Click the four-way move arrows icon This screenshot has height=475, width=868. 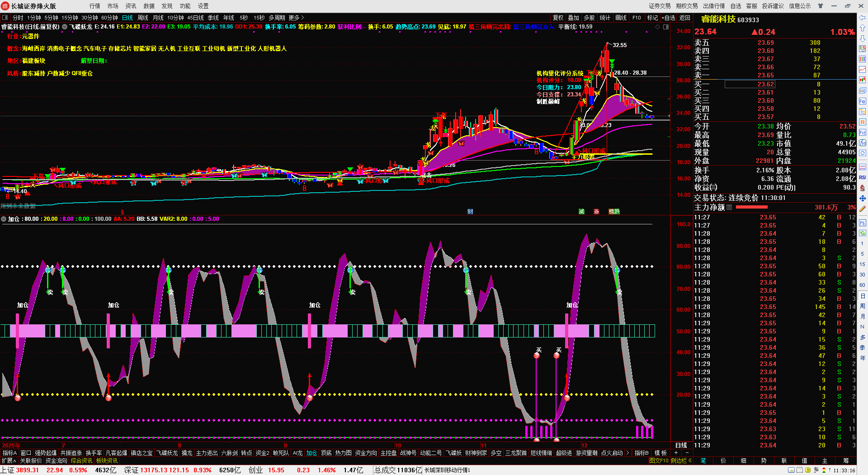[x=863, y=198]
